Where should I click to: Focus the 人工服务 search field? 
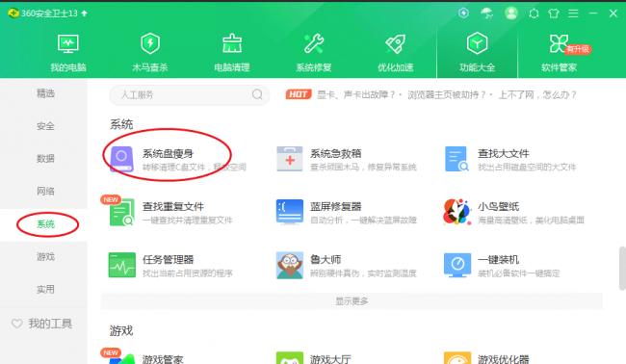(x=189, y=94)
